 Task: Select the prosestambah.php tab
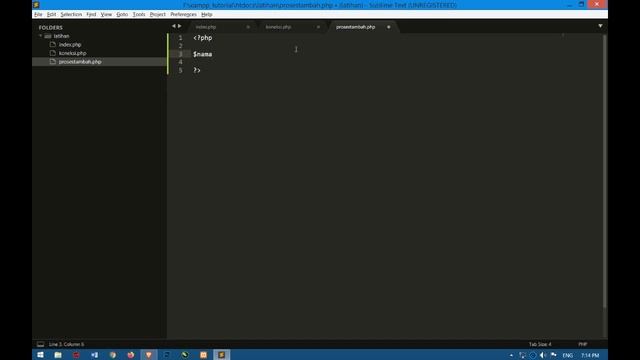click(355, 27)
